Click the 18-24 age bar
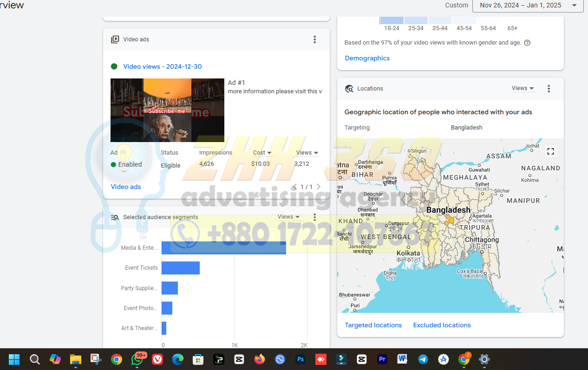 pyautogui.click(x=392, y=20)
